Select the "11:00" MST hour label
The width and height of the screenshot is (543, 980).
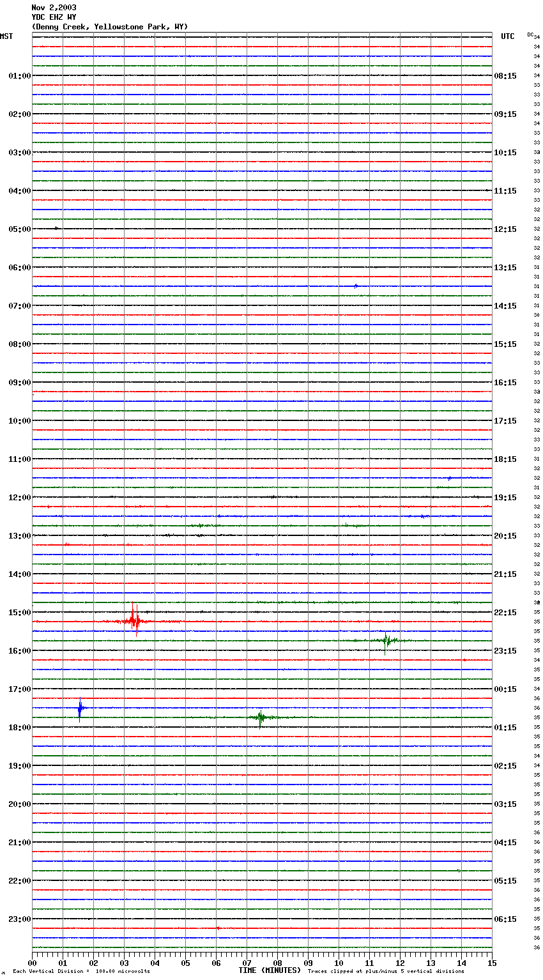point(20,459)
